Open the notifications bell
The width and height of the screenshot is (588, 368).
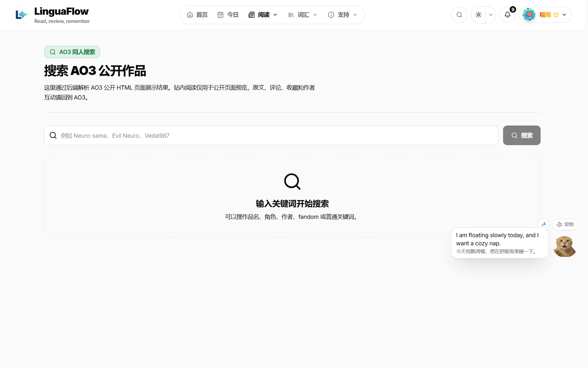(x=507, y=15)
